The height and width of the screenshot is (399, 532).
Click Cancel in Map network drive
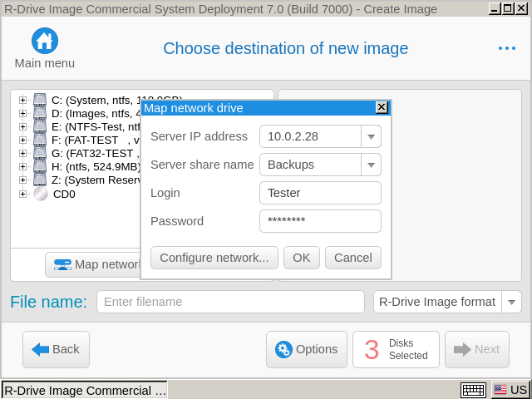pos(353,258)
